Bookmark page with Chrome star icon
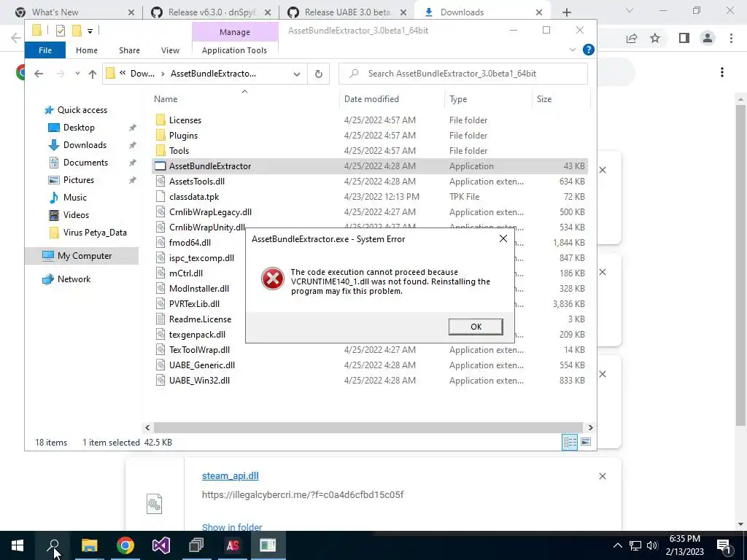Image resolution: width=747 pixels, height=560 pixels. (655, 38)
